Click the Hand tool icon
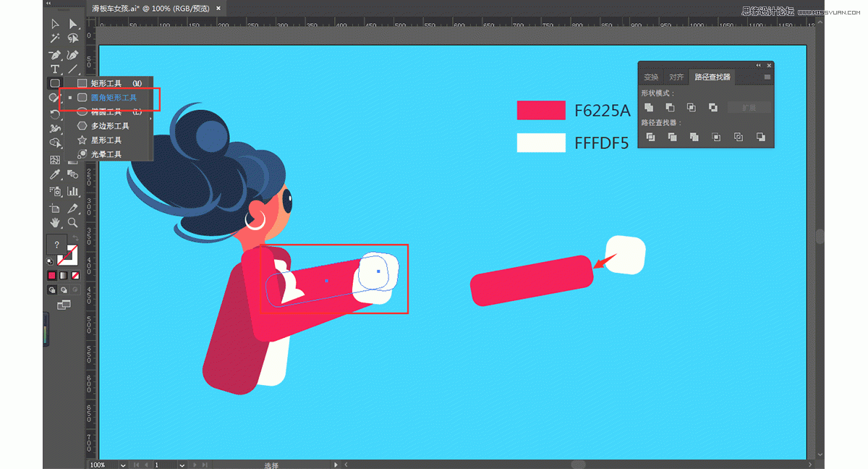This screenshot has width=868, height=469. coord(55,223)
